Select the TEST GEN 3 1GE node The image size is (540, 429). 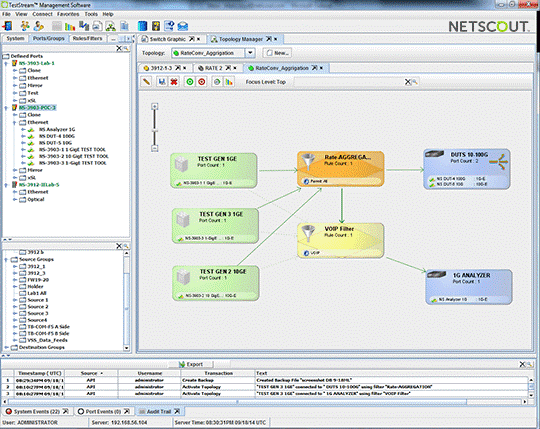[x=215, y=226]
